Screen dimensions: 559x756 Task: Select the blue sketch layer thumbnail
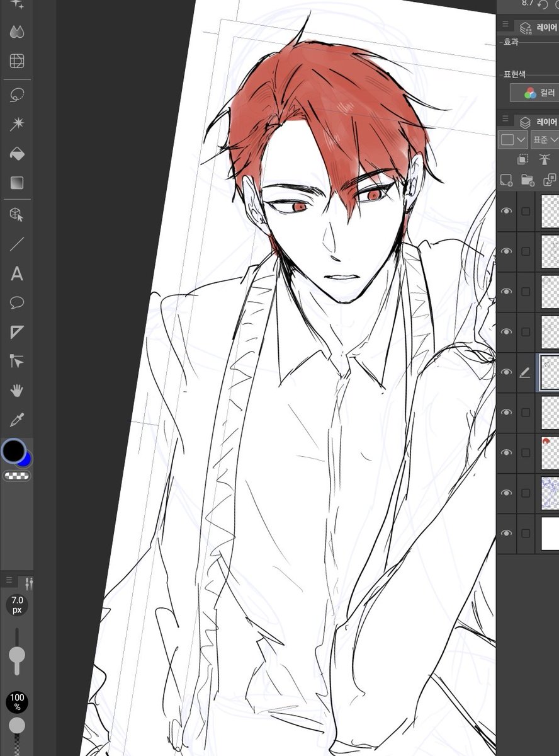(550, 493)
